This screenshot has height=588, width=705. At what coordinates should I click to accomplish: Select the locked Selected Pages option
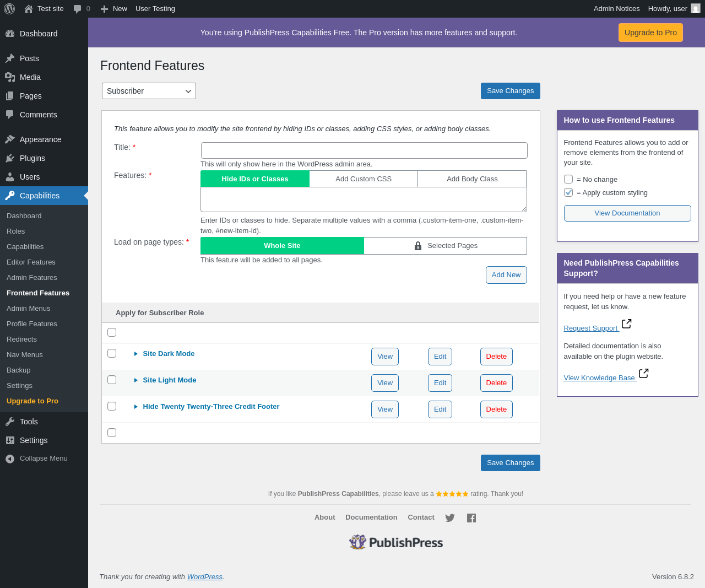446,246
